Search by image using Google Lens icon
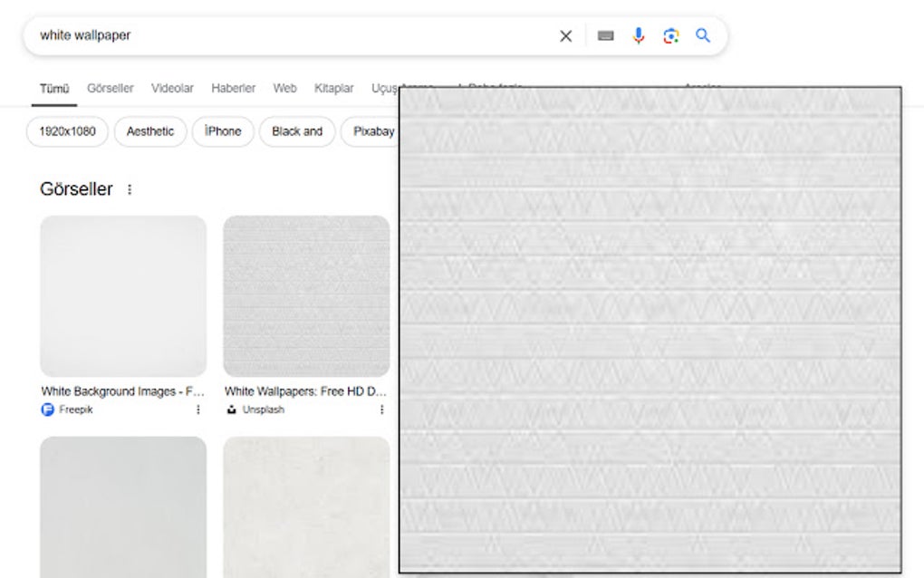This screenshot has height=578, width=924. click(x=670, y=35)
